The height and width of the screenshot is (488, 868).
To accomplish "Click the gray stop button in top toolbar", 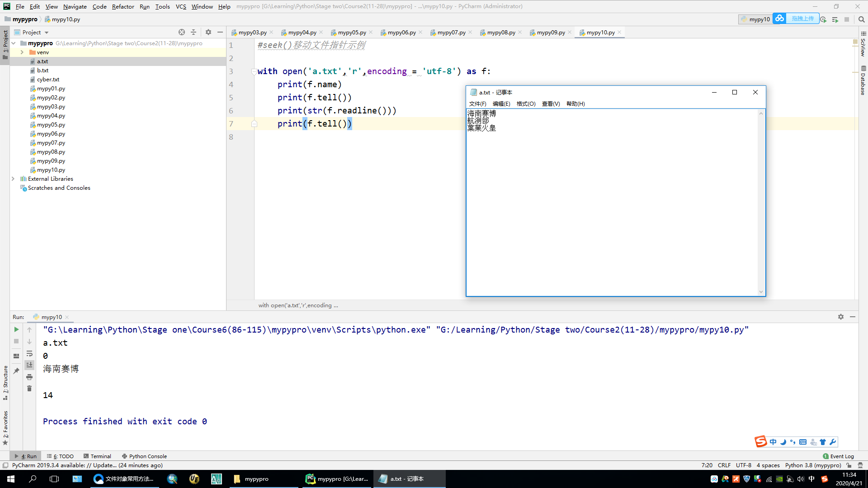I will pyautogui.click(x=847, y=19).
